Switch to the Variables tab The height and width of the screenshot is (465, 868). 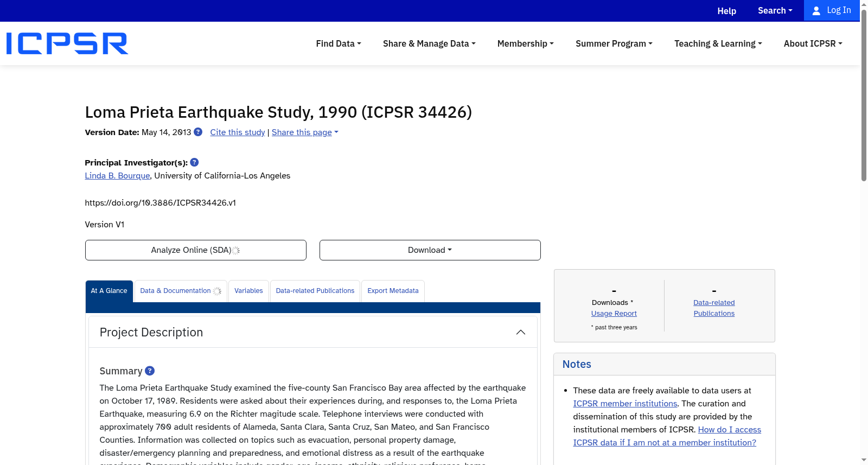point(248,291)
